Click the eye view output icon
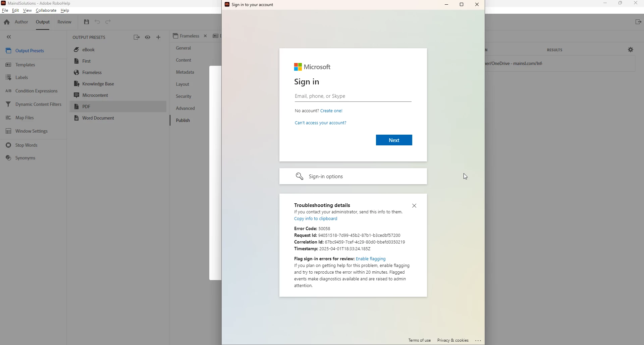 click(x=148, y=38)
